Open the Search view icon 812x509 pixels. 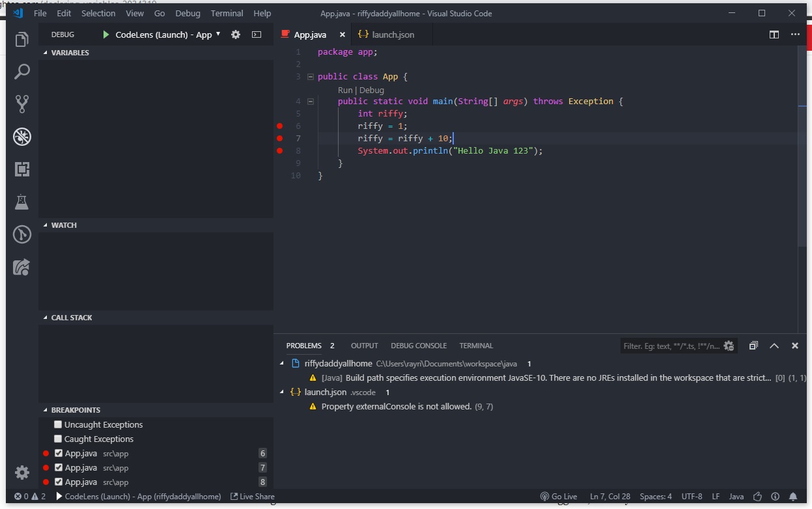[22, 72]
